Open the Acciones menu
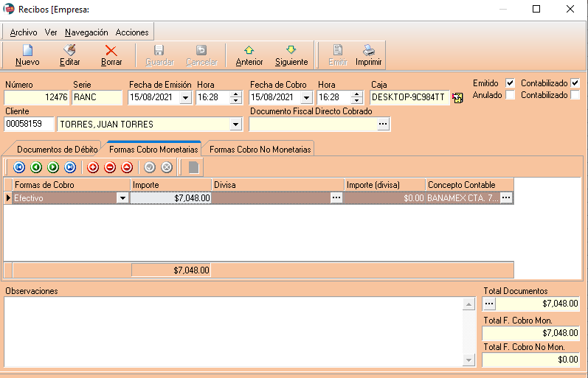588x378 pixels. tap(131, 32)
